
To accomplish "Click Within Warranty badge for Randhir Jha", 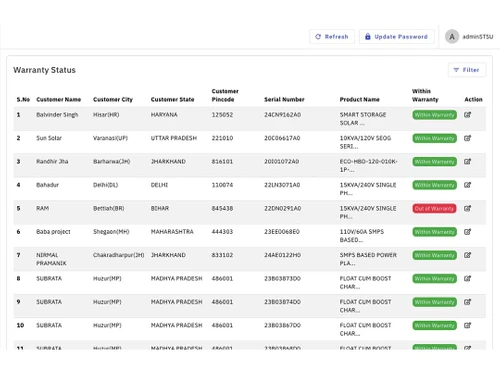I will [x=434, y=161].
